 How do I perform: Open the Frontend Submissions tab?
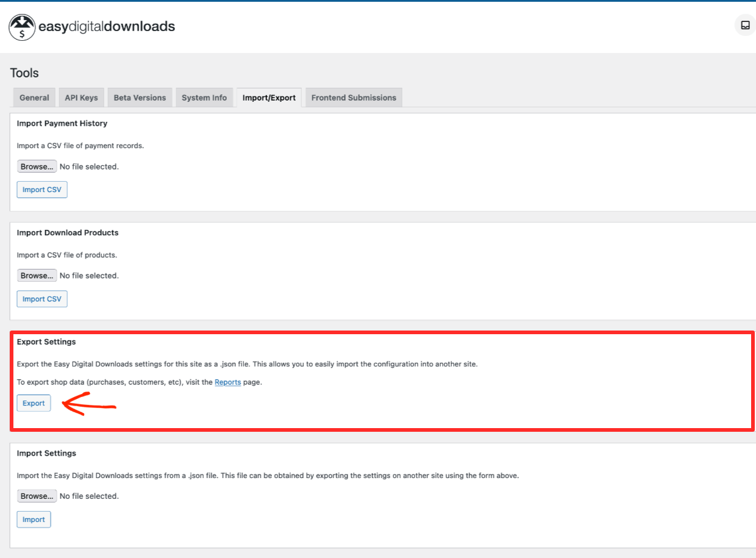354,98
